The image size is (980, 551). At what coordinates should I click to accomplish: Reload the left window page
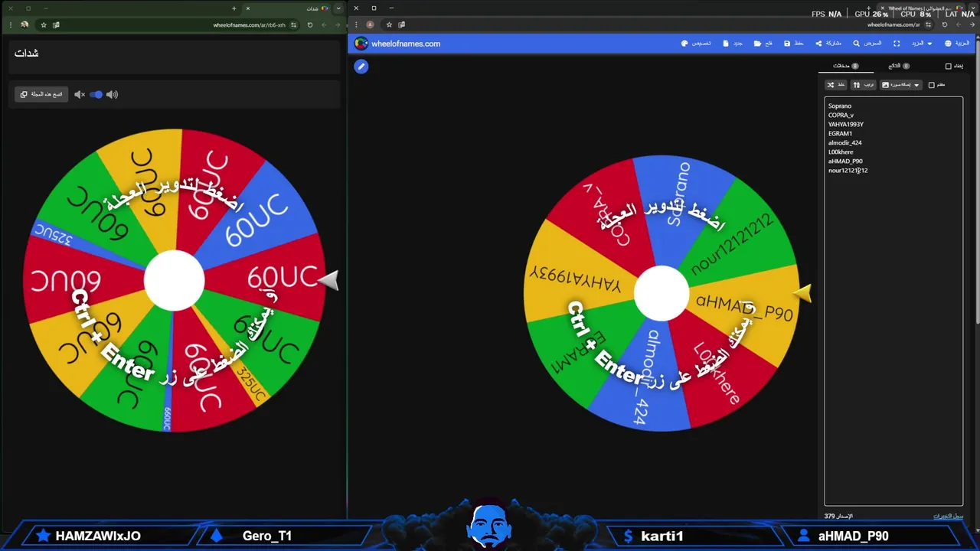coord(310,24)
